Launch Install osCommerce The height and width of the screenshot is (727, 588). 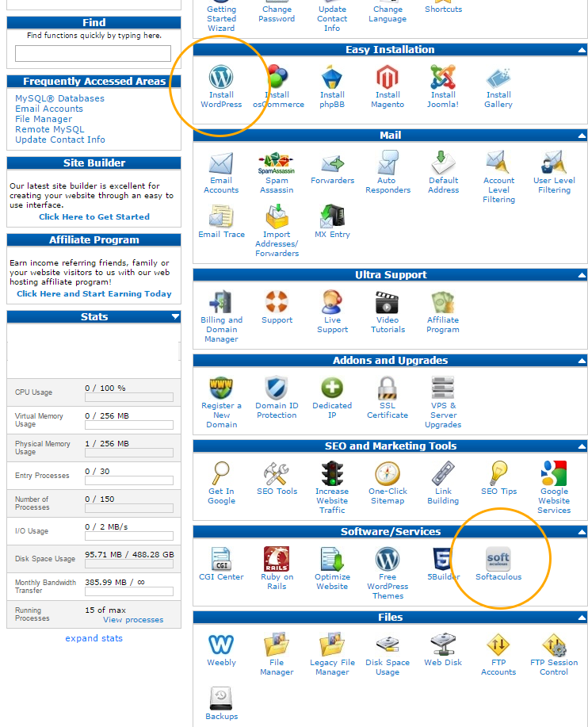(x=277, y=77)
